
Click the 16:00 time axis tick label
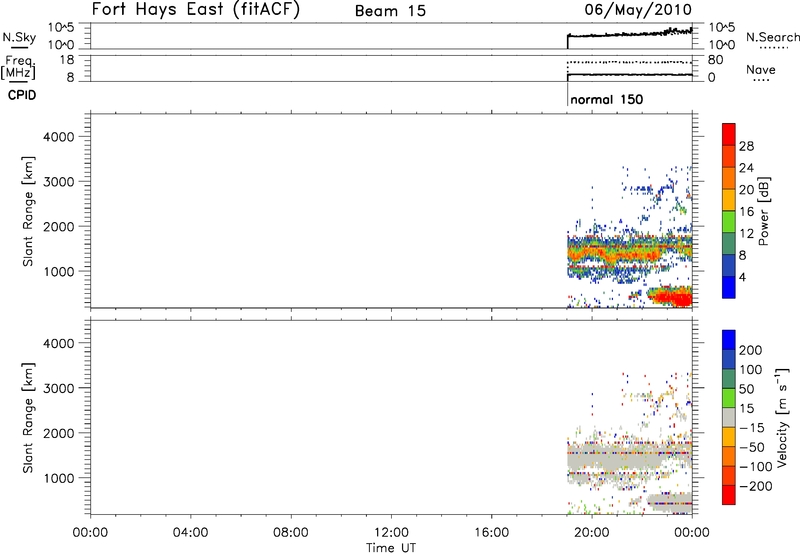491,530
